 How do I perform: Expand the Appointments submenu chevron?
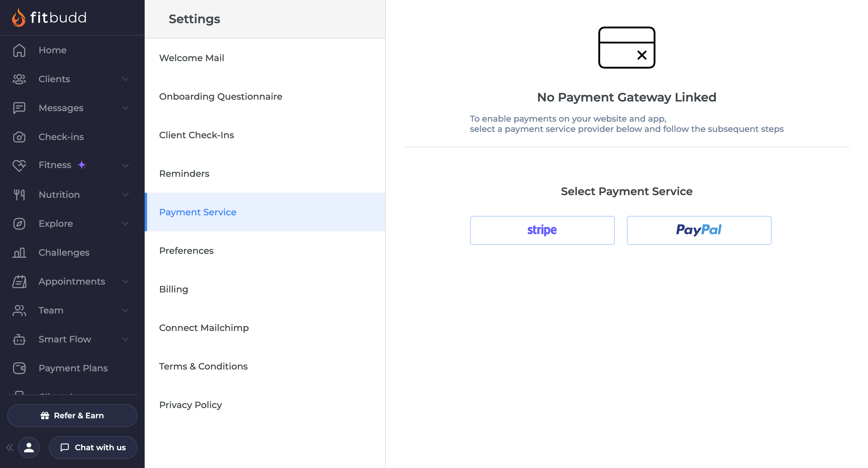pos(125,282)
